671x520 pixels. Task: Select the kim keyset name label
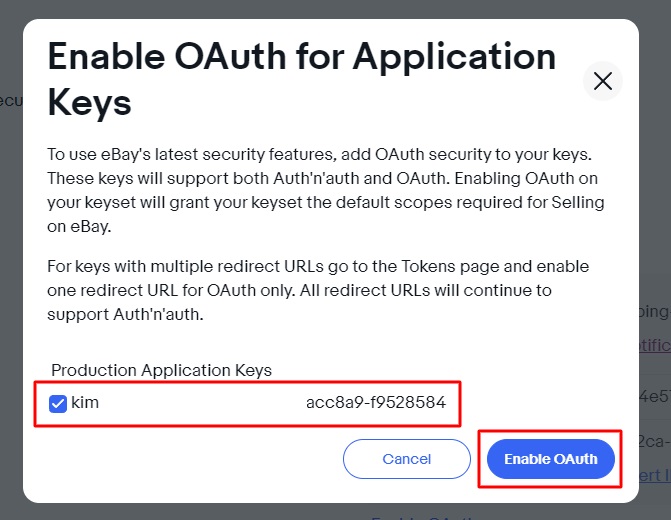85,402
